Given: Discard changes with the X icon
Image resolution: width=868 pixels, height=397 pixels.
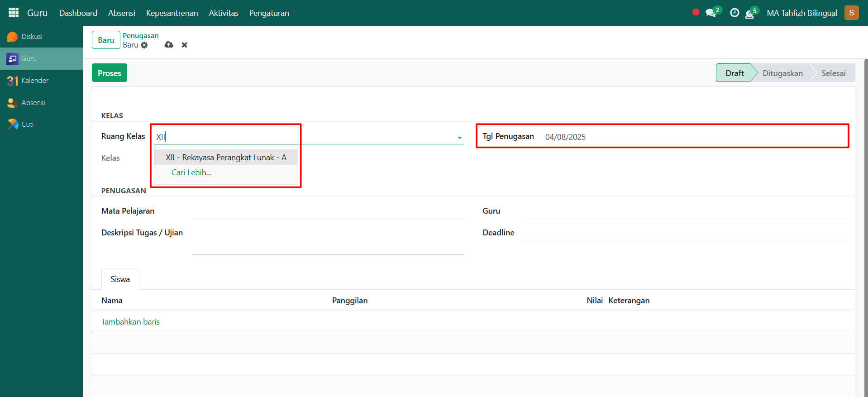Looking at the screenshot, I should pyautogui.click(x=184, y=45).
